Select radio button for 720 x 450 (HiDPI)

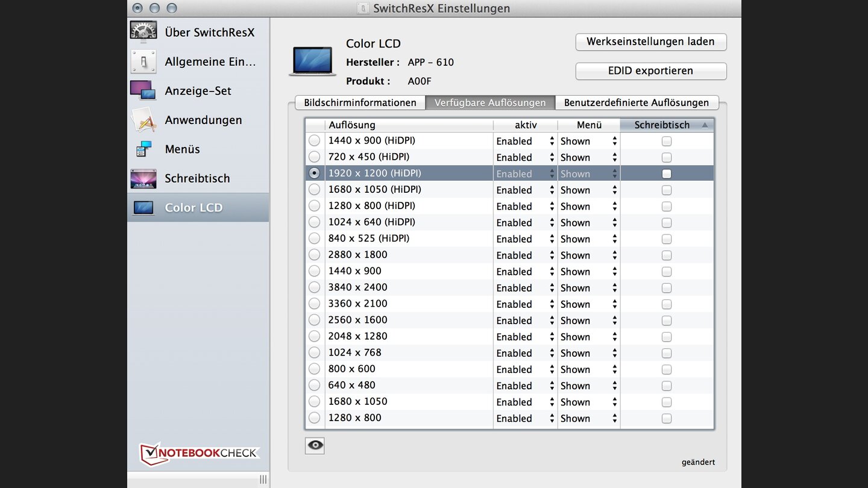(314, 157)
